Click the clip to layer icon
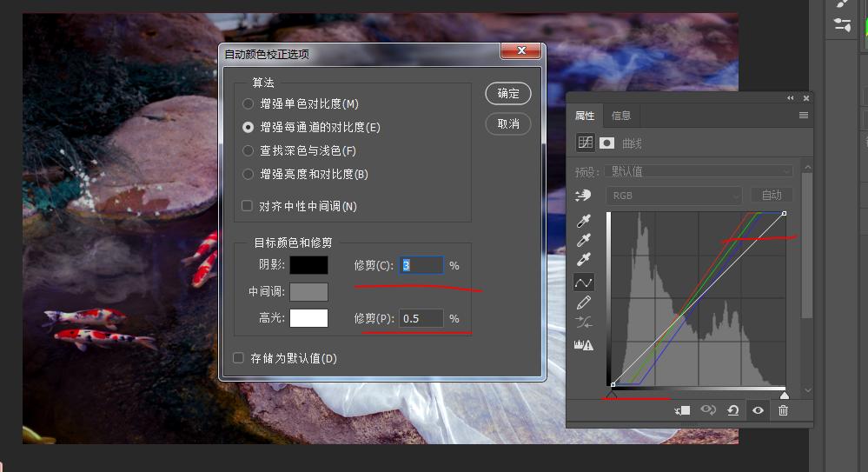Viewport: 868px width, 472px height. pyautogui.click(x=682, y=410)
